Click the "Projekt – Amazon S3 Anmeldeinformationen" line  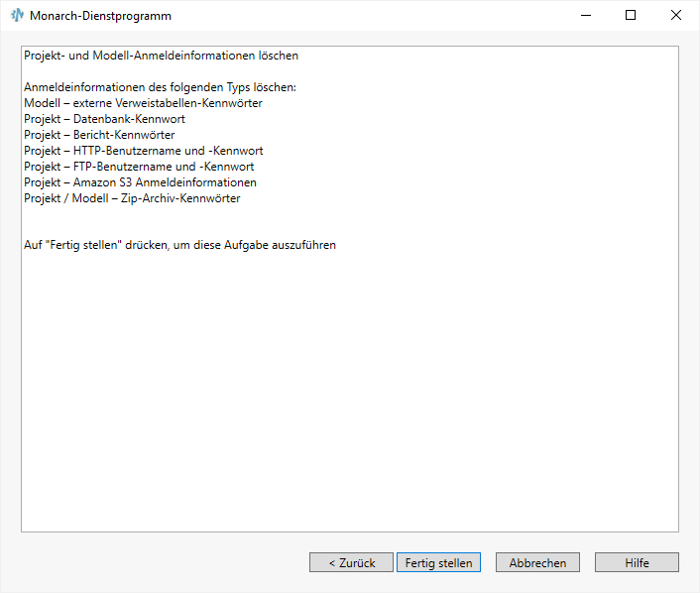(x=140, y=182)
